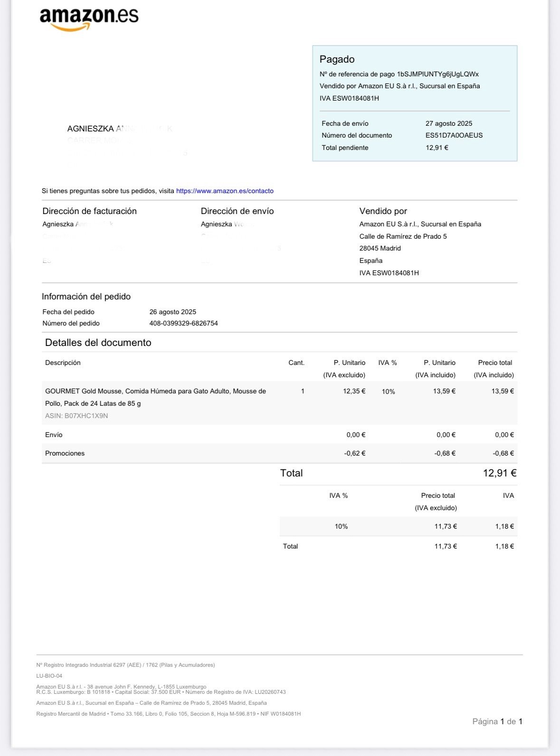Screen dimensions: 560x756
Task: Click "Precio total (IVA excluido)" summary header
Action: point(436,502)
